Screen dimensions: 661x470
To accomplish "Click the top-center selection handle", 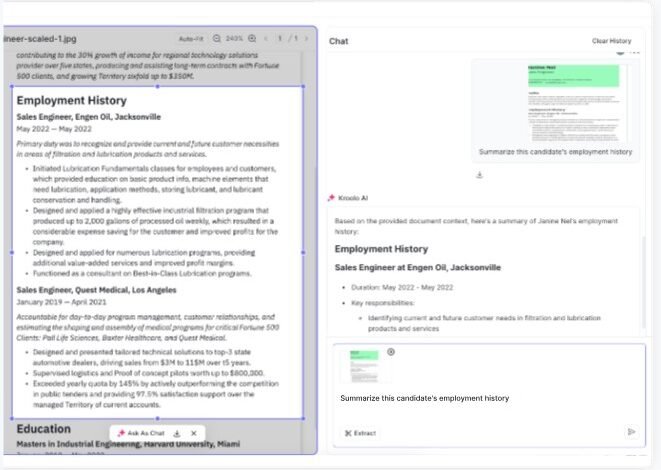I will pyautogui.click(x=157, y=86).
